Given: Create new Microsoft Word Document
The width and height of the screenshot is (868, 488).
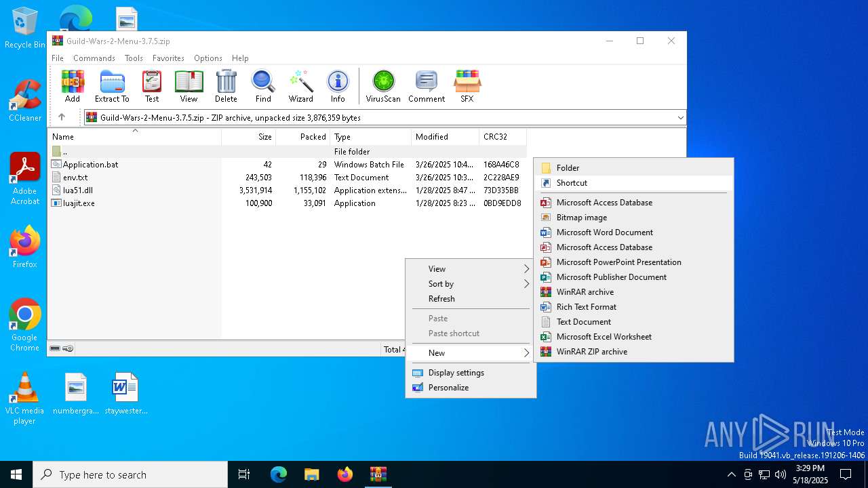Looking at the screenshot, I should [633, 232].
